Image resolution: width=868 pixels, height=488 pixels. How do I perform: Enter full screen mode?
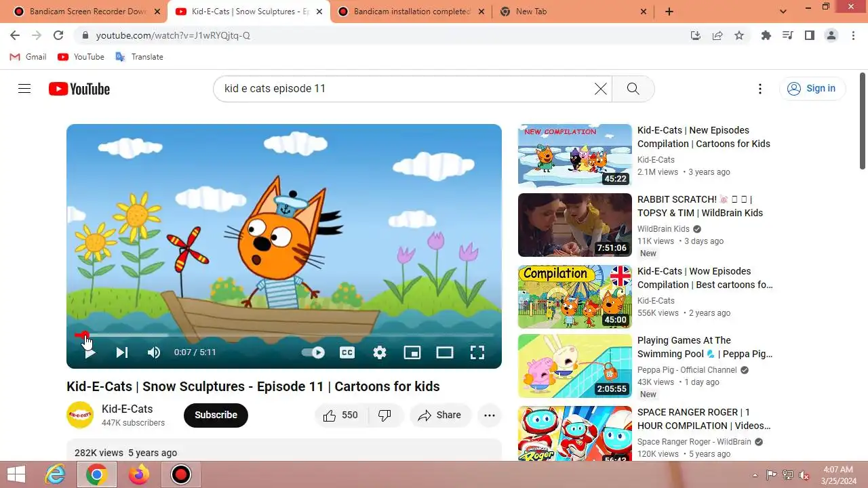[x=477, y=352]
